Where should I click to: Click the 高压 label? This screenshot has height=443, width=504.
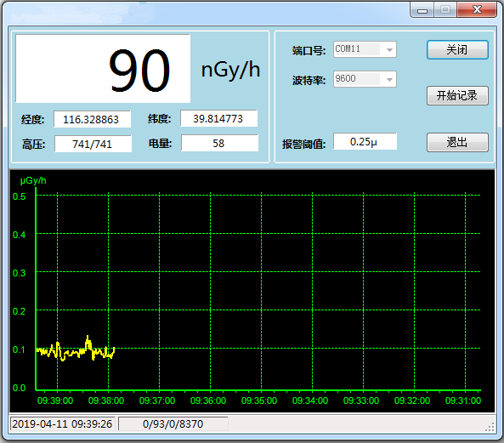[33, 145]
